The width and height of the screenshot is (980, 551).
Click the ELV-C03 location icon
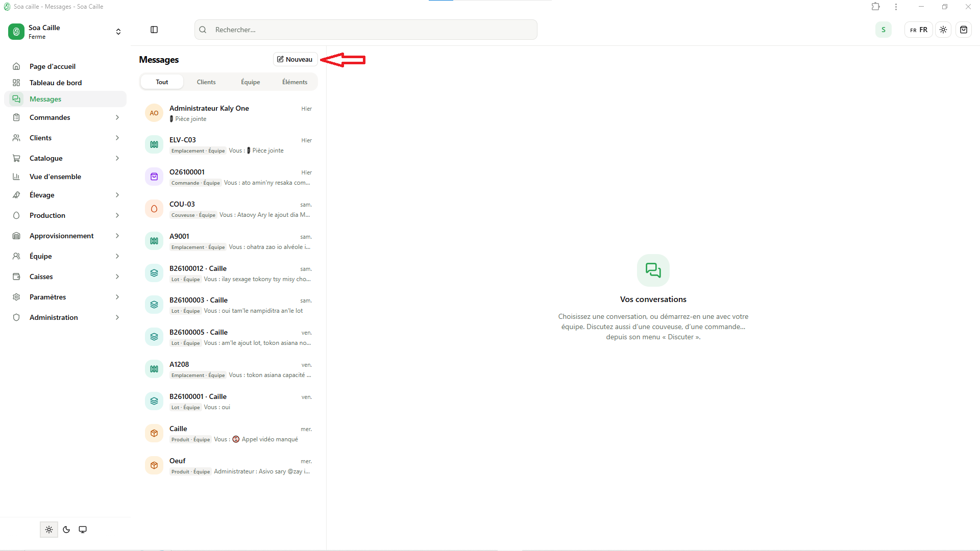pos(154,145)
